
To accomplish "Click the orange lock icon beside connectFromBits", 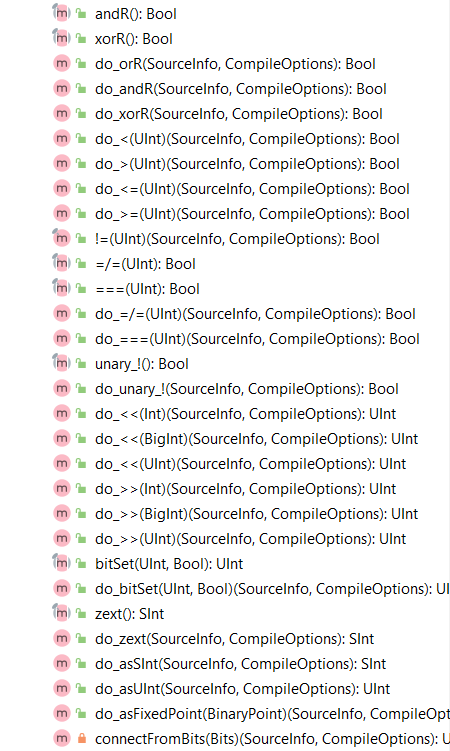I will [x=81, y=739].
